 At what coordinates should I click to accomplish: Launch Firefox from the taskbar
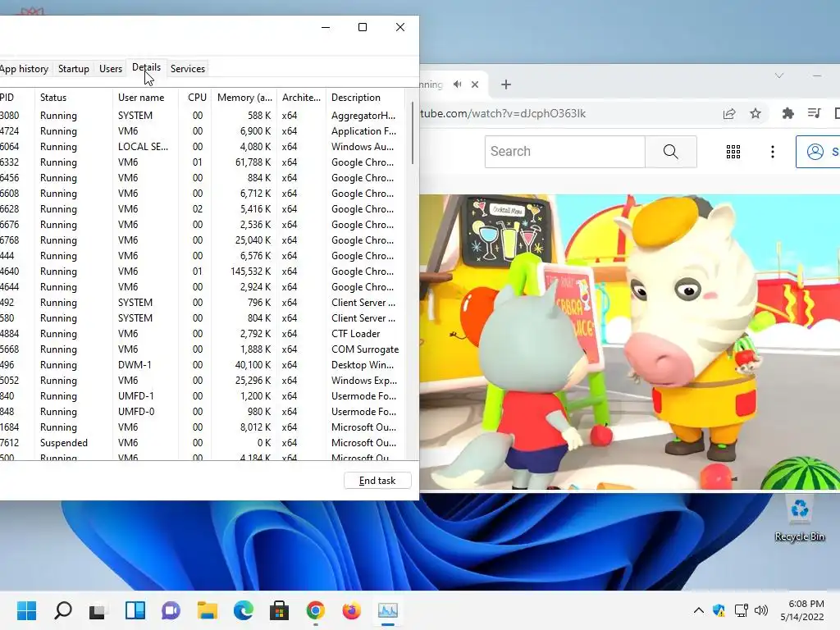[351, 610]
